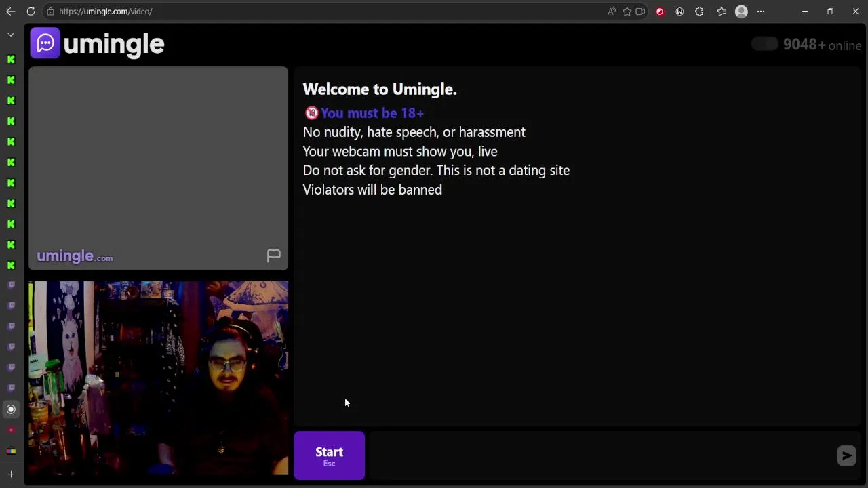This screenshot has height=488, width=868.
Task: Report stranger using the flag icon
Action: pyautogui.click(x=273, y=255)
